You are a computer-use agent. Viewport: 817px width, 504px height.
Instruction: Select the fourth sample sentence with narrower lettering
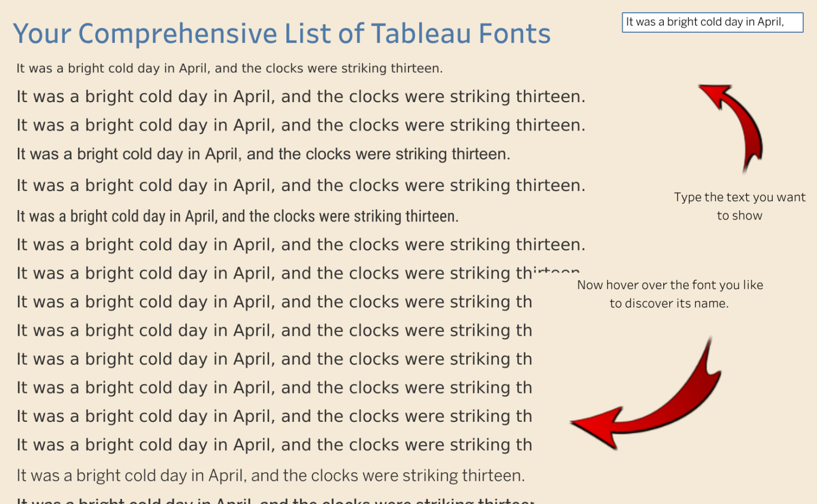[x=263, y=154]
